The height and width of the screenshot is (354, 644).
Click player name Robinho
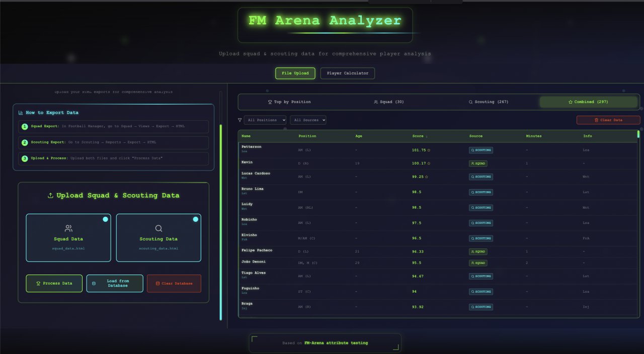coord(250,220)
